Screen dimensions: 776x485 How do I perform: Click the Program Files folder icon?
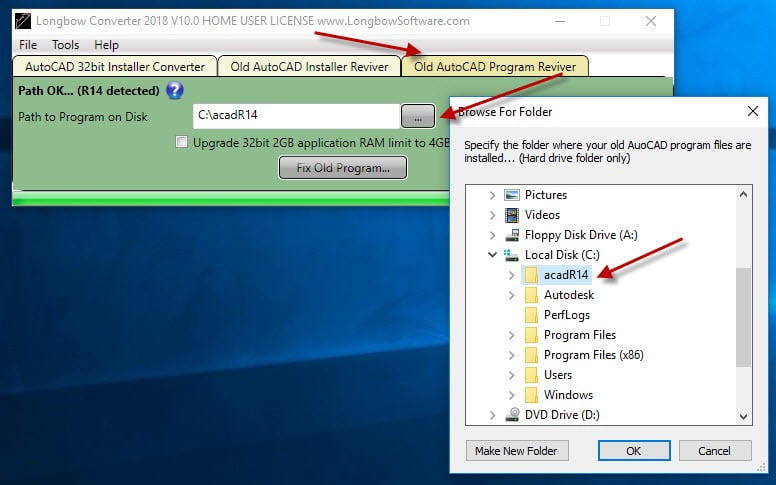click(x=531, y=335)
